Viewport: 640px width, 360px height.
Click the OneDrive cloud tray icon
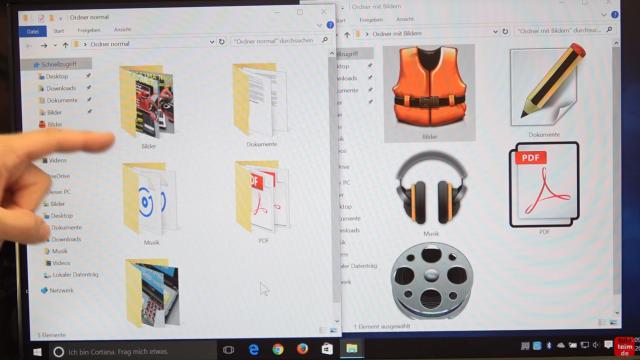pos(561,346)
